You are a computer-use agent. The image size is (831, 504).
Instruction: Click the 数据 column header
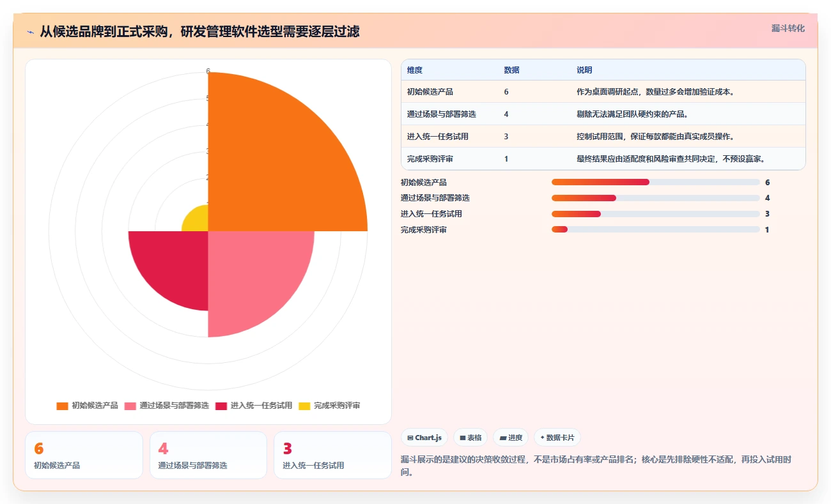point(511,70)
